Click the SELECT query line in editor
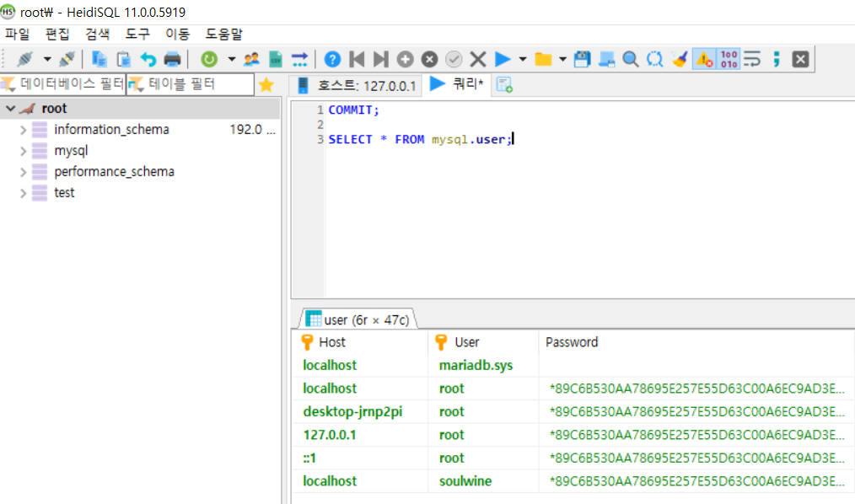The image size is (855, 504). coord(421,140)
